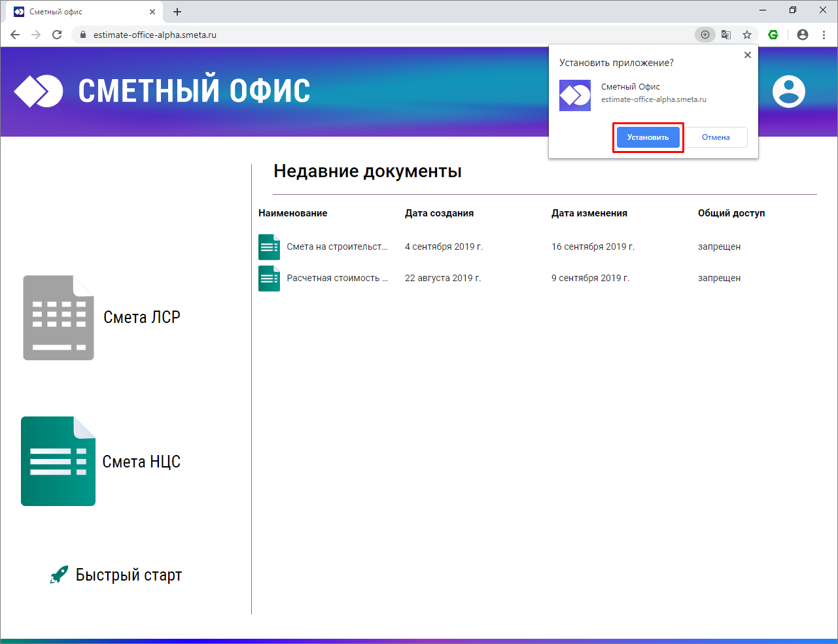Open the Быстрый старт link
Image resolution: width=838 pixels, height=644 pixels.
[x=129, y=575]
